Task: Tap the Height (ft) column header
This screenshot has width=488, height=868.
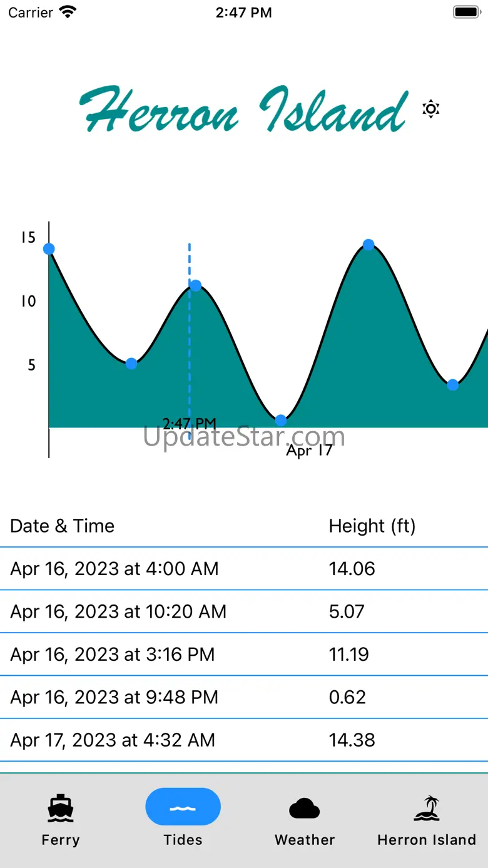Action: coord(372,526)
